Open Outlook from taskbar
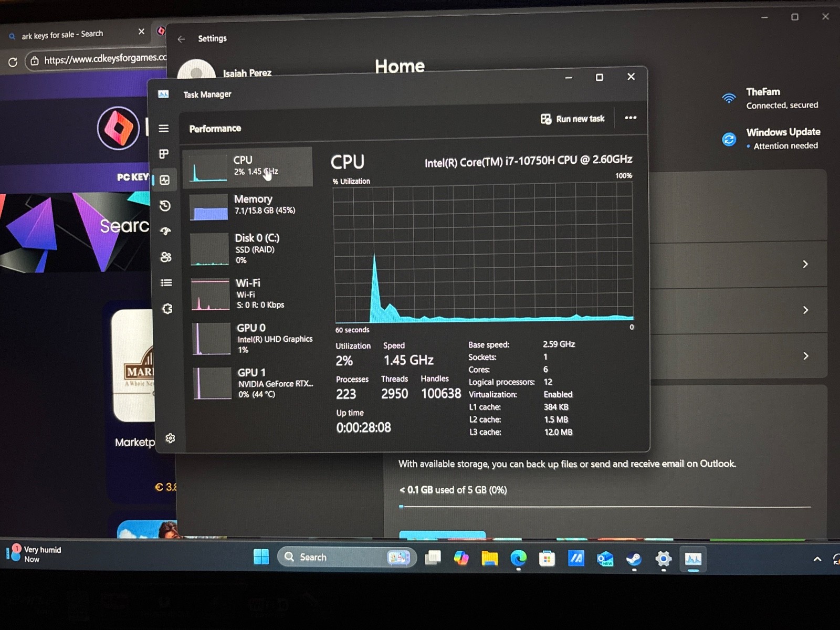 pyautogui.click(x=605, y=559)
